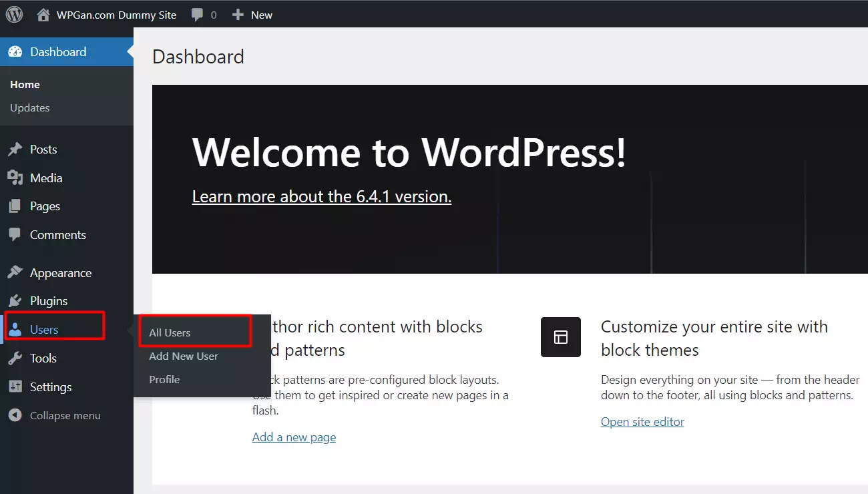
Task: Click the plus icon beside New
Action: (x=238, y=15)
